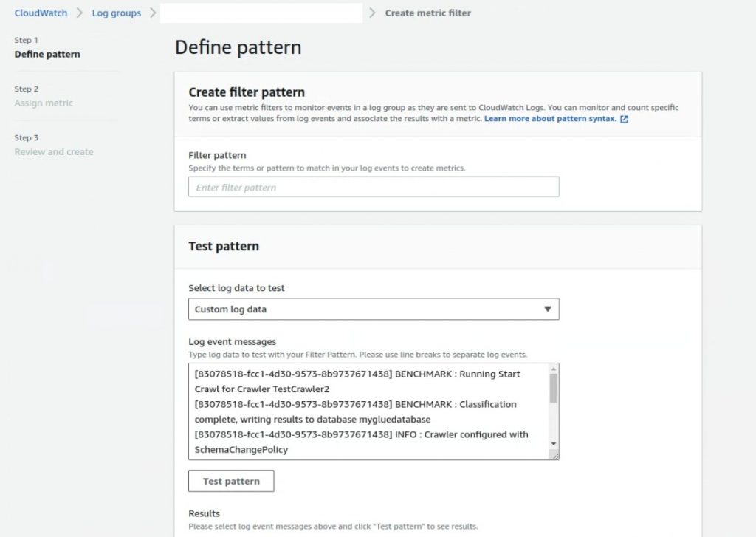Click the Test pattern button

[x=231, y=481]
